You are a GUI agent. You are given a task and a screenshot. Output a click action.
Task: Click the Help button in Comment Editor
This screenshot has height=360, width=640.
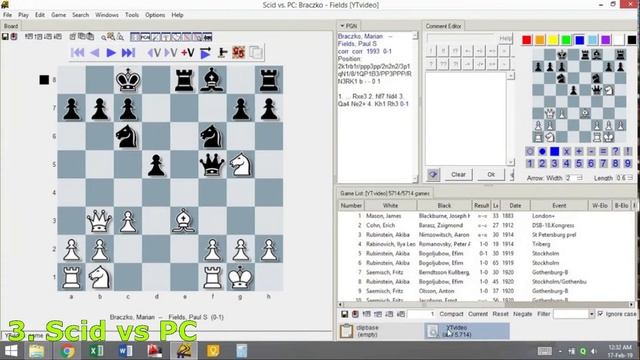(x=505, y=38)
